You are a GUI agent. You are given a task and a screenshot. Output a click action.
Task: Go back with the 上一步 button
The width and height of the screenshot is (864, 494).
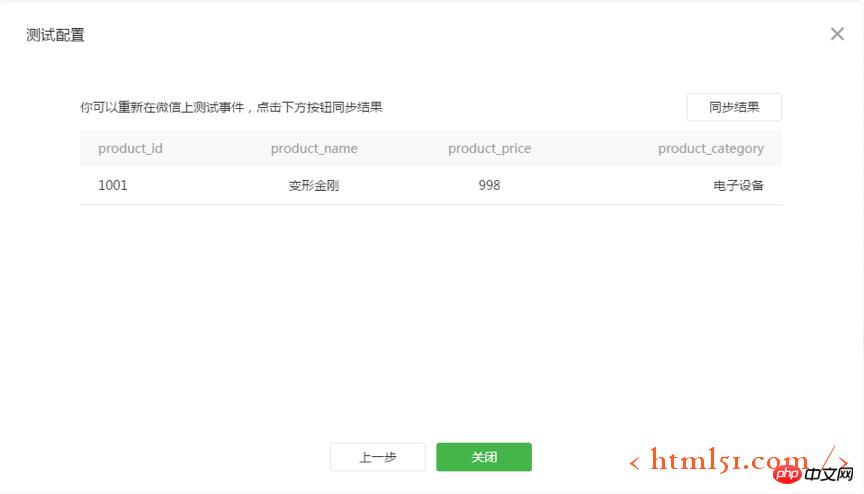pos(378,457)
